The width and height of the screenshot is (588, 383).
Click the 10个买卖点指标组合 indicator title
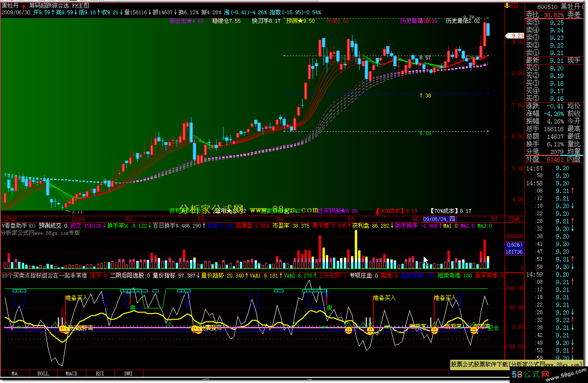(45, 275)
